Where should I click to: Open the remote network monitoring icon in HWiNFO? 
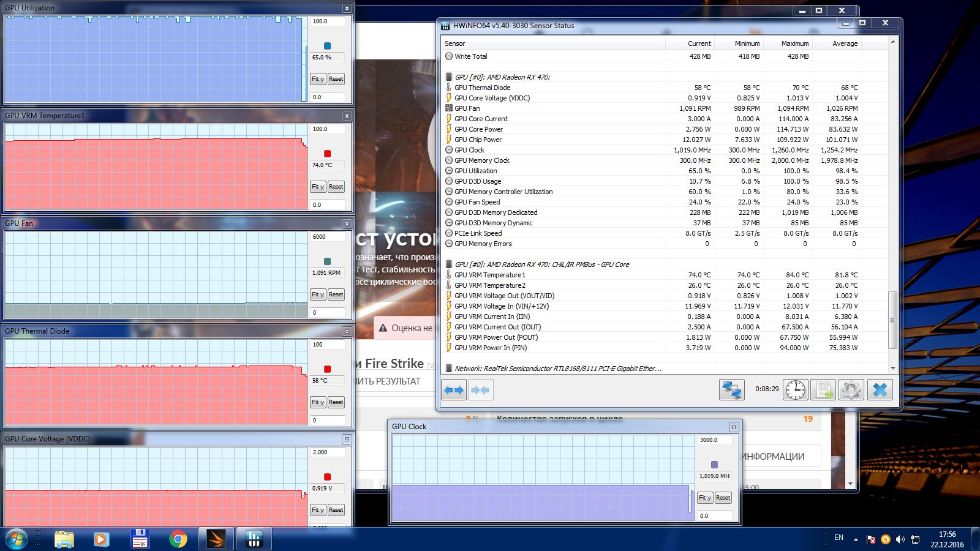(731, 390)
